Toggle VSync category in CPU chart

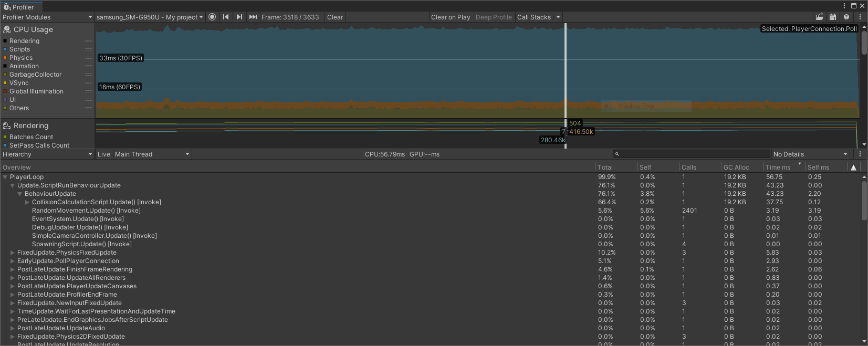19,83
